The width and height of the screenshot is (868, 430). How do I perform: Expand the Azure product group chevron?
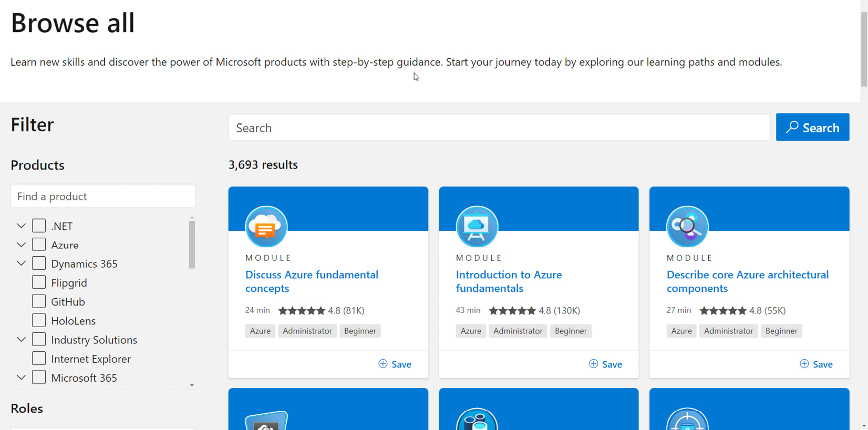[x=21, y=245]
